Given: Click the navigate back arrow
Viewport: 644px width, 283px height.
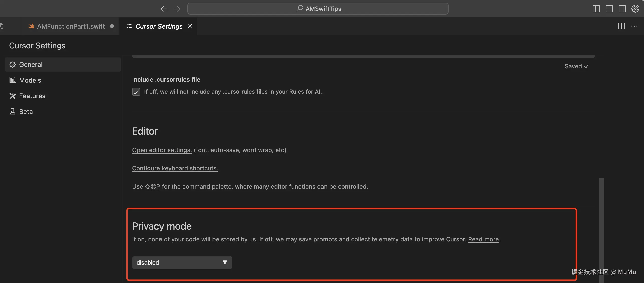Looking at the screenshot, I should [x=164, y=9].
